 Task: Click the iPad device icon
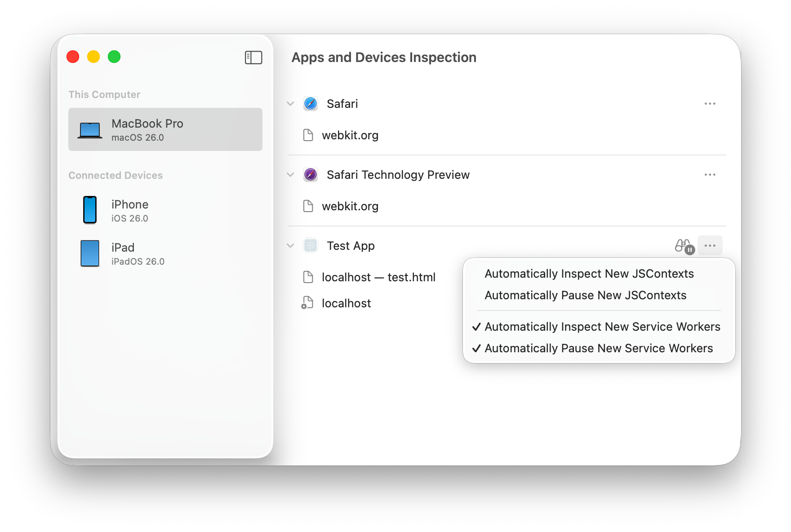[90, 253]
